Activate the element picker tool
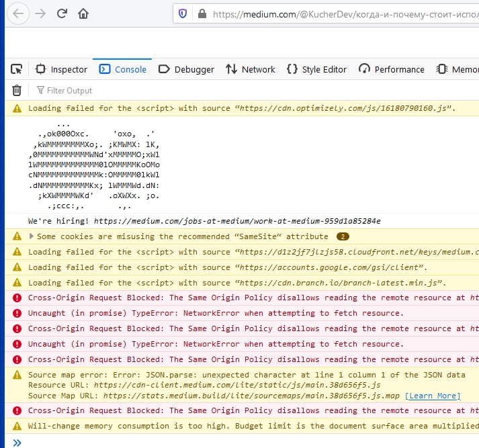Screen dimensions: 479x448 (x=17, y=69)
